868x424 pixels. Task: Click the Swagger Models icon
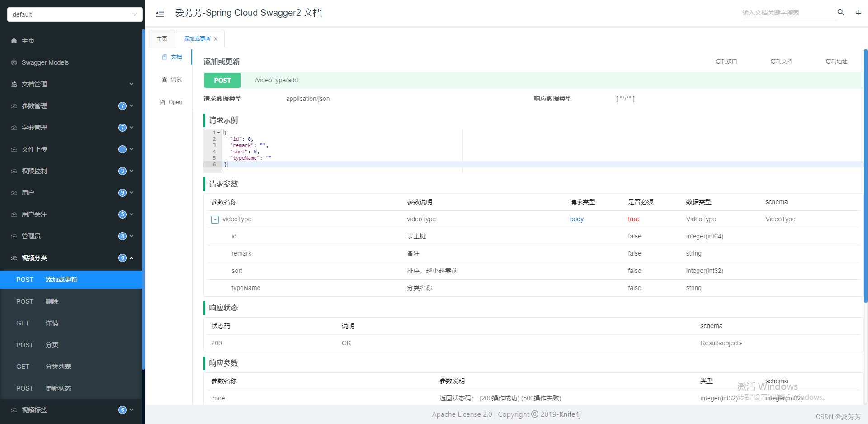coord(14,62)
